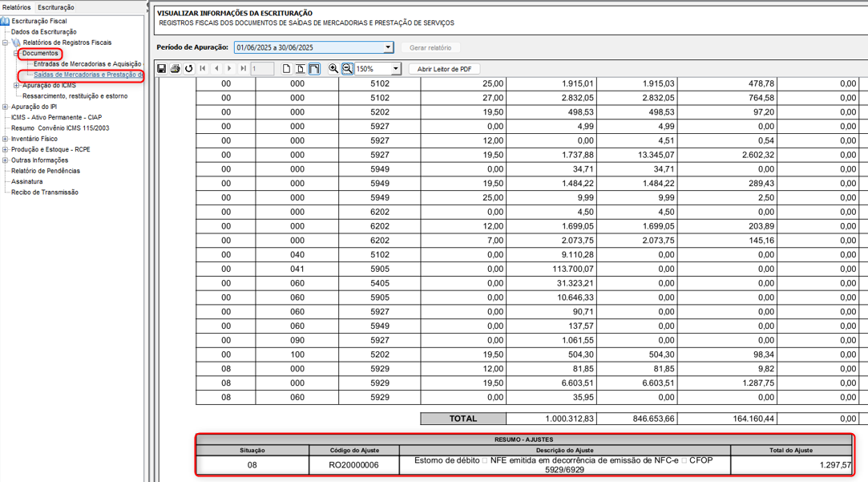
Task: Select the actual size page view icon
Action: [314, 69]
